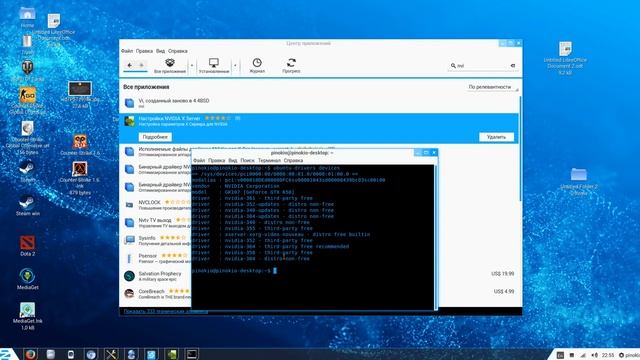Open the "Журнал" history view
Image resolution: width=640 pixels, height=360 pixels.
[257, 65]
